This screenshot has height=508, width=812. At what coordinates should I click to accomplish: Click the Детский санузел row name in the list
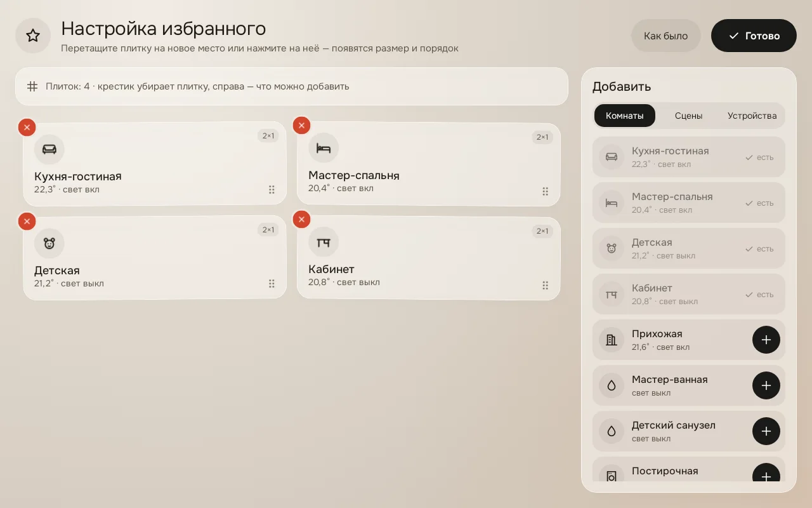pos(674,425)
